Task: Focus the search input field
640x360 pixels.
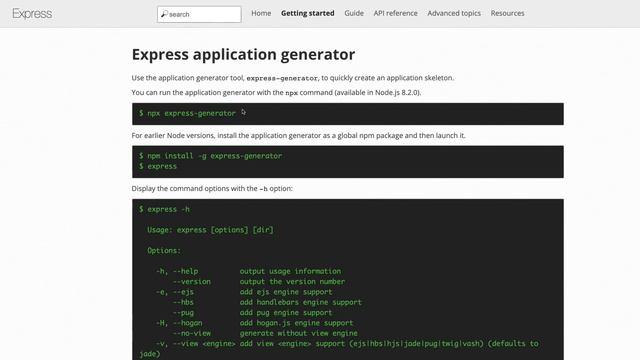Action: (199, 14)
